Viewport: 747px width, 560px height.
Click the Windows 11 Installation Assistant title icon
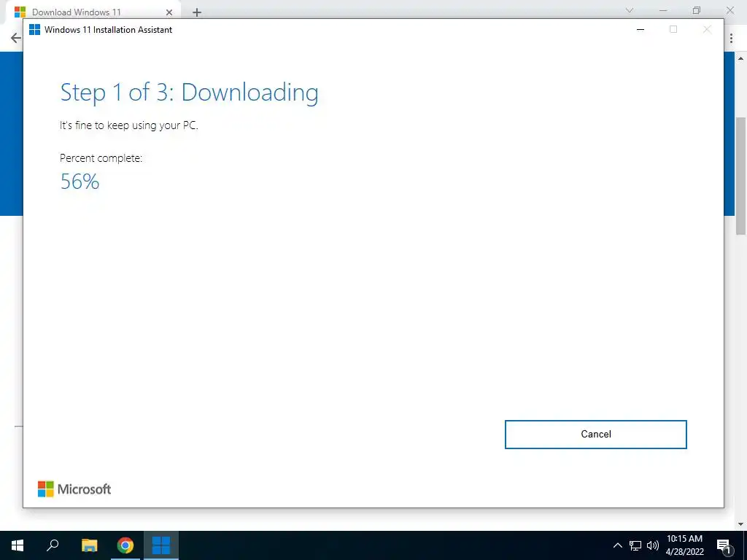[x=35, y=29]
